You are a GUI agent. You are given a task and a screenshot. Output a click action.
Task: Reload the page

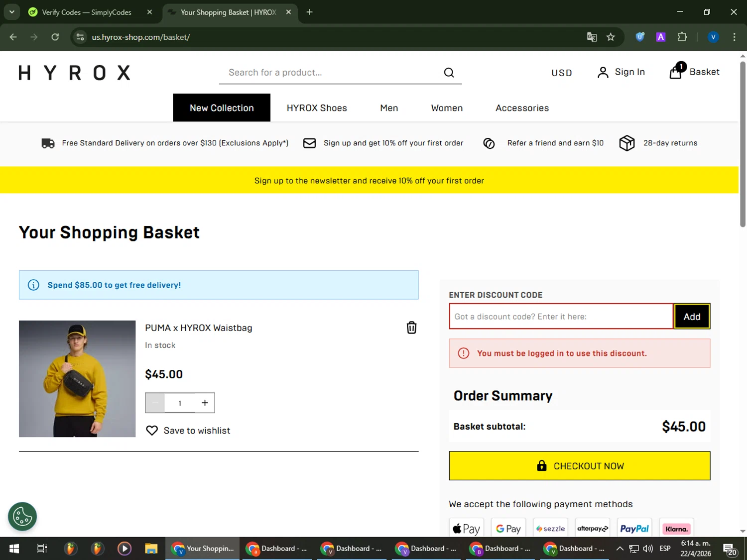tap(55, 37)
